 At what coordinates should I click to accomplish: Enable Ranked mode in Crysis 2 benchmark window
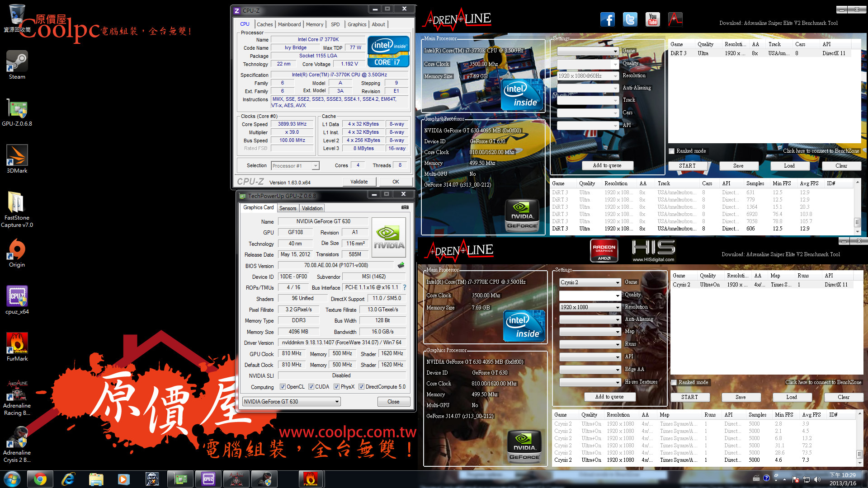pos(674,382)
